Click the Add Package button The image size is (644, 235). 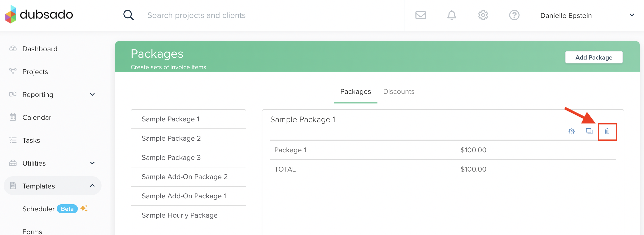coord(594,57)
